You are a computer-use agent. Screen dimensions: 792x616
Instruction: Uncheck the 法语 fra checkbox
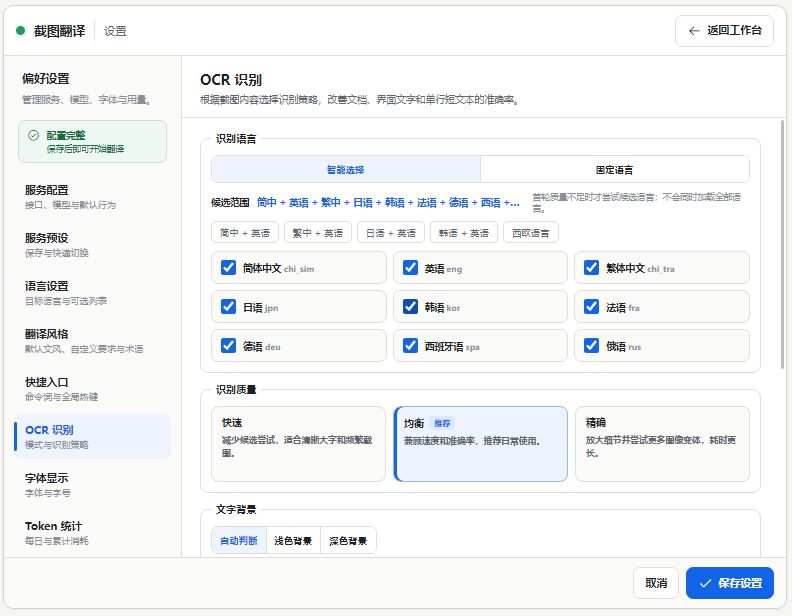coord(591,306)
